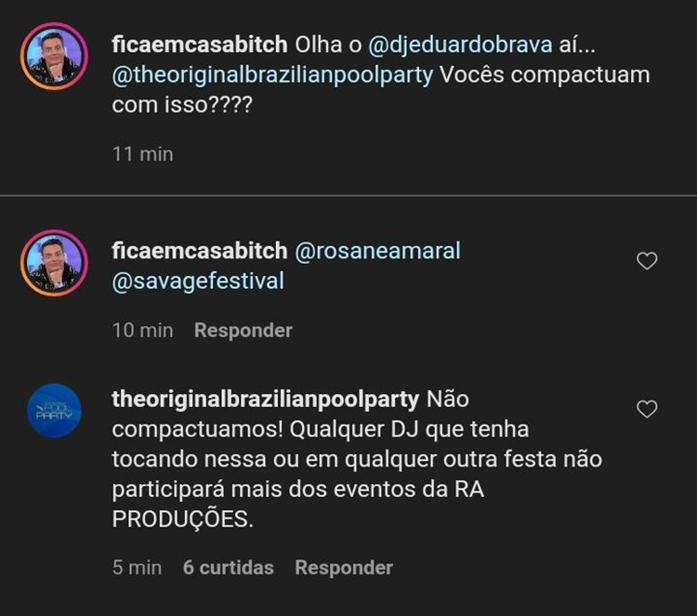697x616 pixels.
Task: Click the 5 min timestamp
Action: click(x=137, y=567)
